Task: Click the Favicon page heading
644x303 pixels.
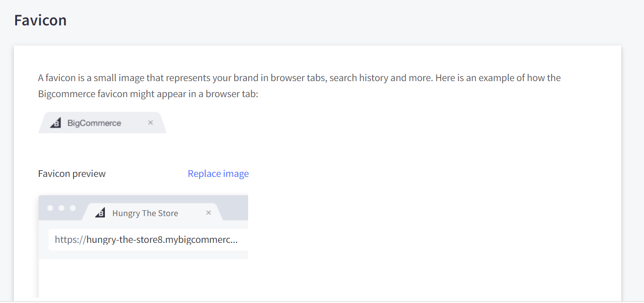Action: click(x=41, y=20)
